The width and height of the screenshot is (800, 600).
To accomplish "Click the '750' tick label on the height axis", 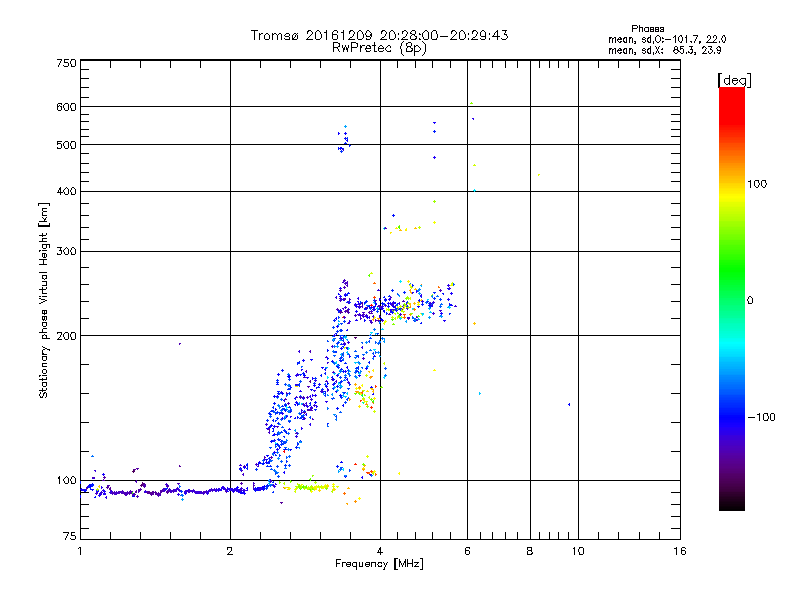I will coord(66,63).
